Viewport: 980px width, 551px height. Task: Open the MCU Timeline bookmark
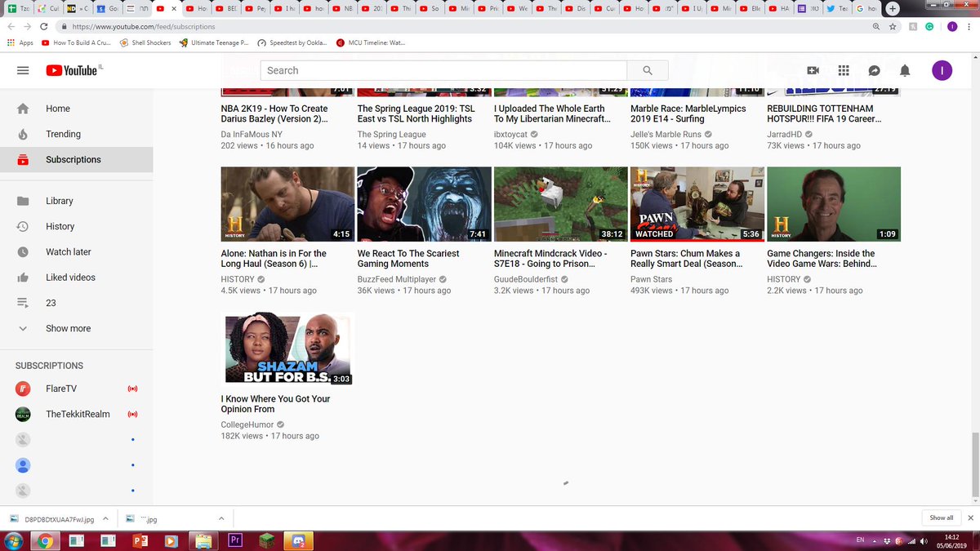(370, 42)
